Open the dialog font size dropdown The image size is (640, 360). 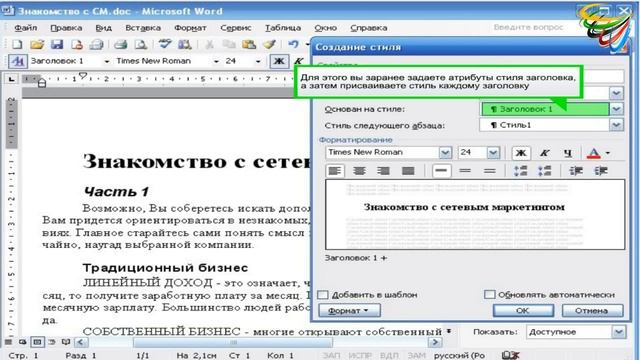click(x=493, y=153)
